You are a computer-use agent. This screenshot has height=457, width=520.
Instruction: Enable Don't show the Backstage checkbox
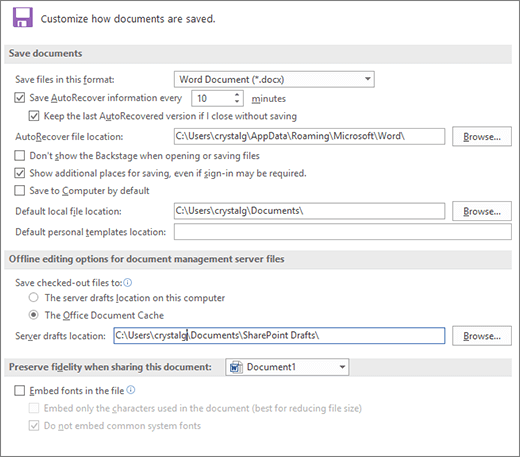[x=19, y=155]
